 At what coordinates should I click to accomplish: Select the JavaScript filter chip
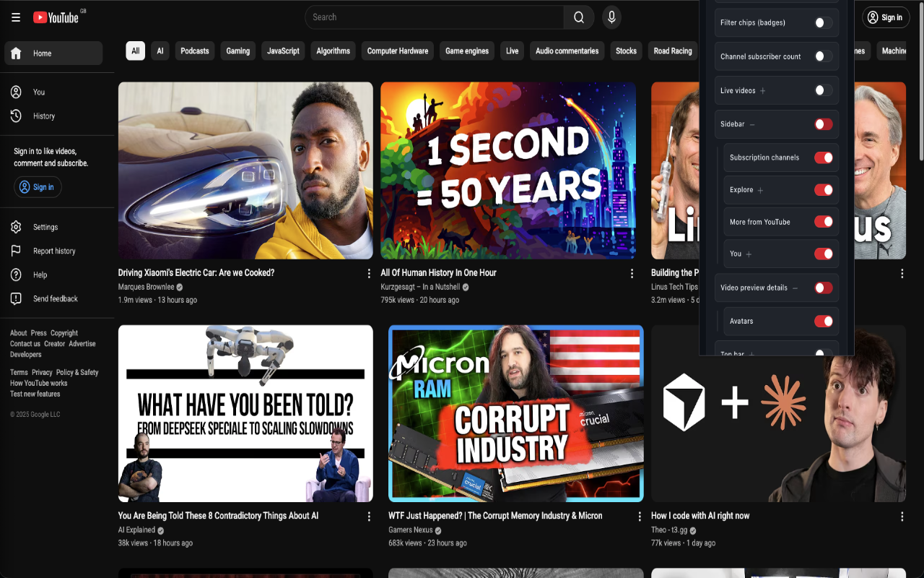[283, 51]
